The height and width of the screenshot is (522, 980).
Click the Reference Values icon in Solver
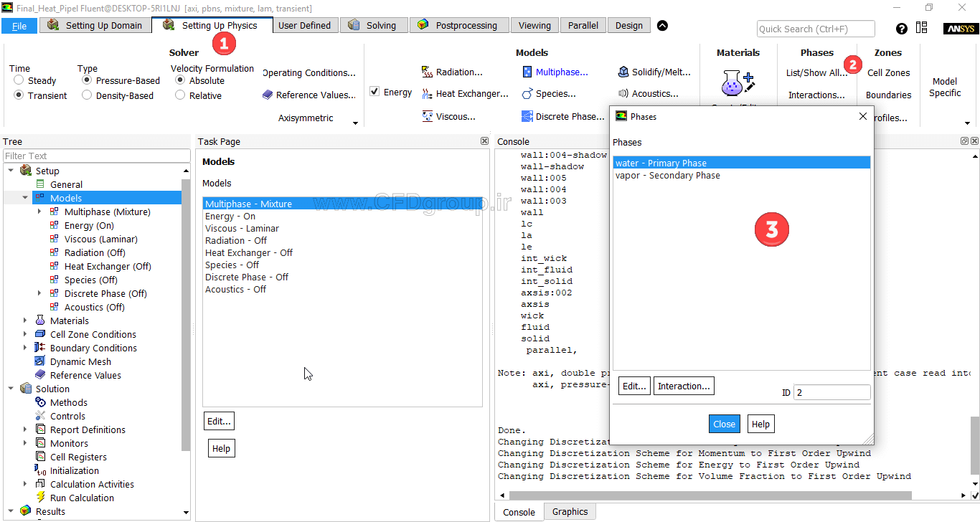point(268,95)
